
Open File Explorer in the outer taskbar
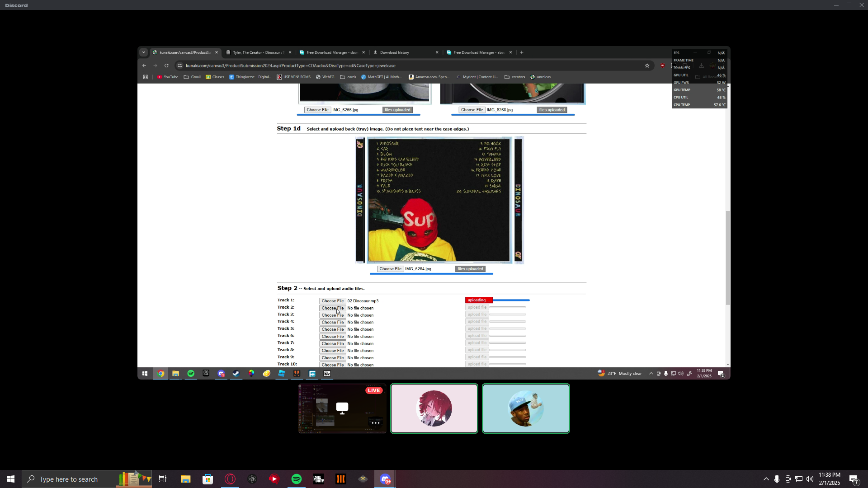(185, 479)
